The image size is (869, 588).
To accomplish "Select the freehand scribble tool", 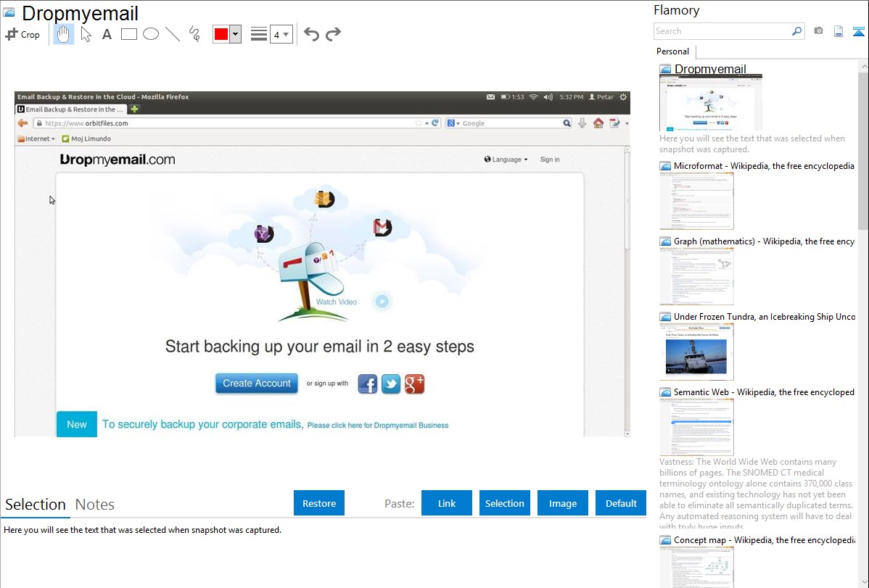I will click(194, 34).
